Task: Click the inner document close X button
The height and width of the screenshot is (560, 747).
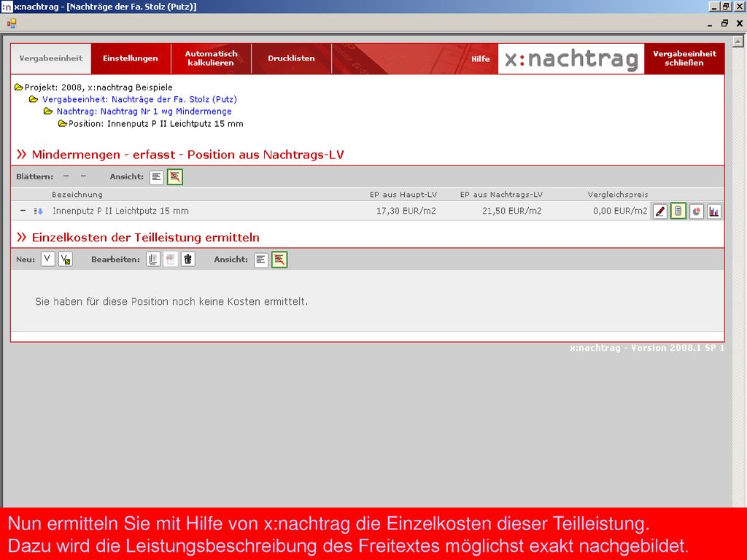Action: pyautogui.click(x=740, y=23)
